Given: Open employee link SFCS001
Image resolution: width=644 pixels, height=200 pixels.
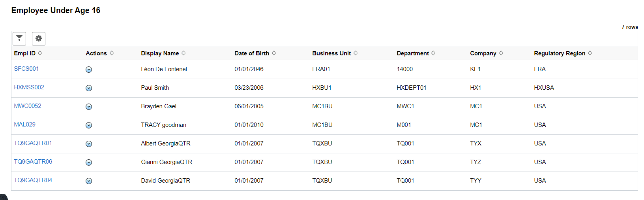Looking at the screenshot, I should [26, 69].
